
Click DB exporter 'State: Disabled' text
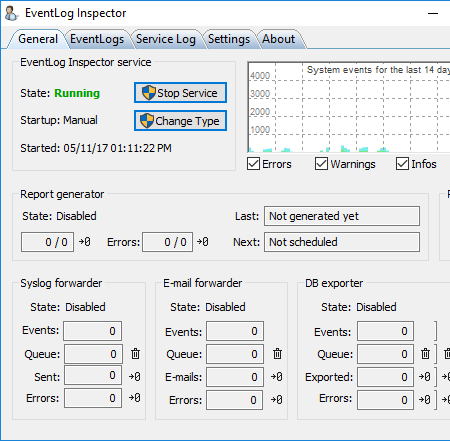tap(359, 307)
